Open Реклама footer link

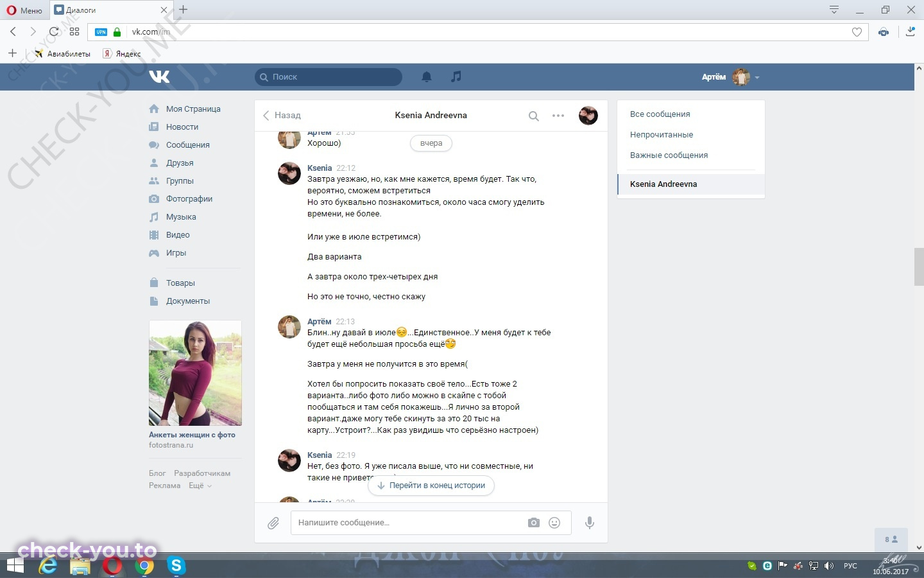(x=165, y=486)
